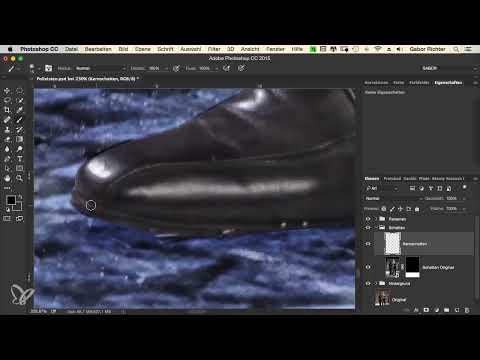This screenshot has width=480, height=360.
Task: Open the layer filter type dropdown
Action: [x=382, y=188]
